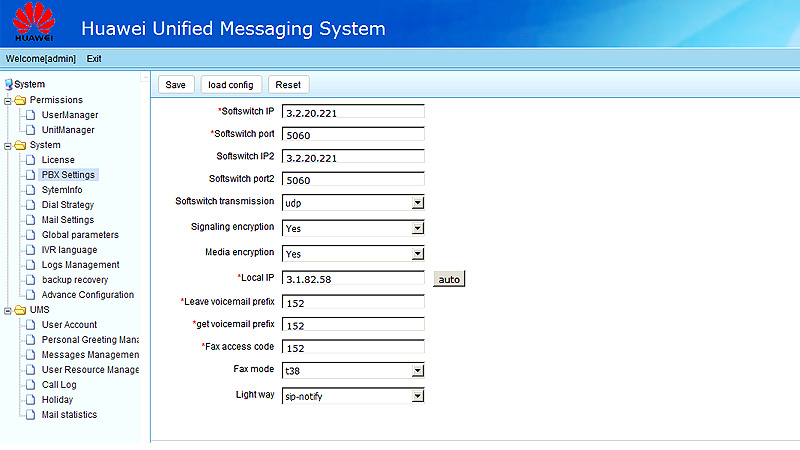Click the User Account page icon
800x450 pixels.
tap(31, 325)
